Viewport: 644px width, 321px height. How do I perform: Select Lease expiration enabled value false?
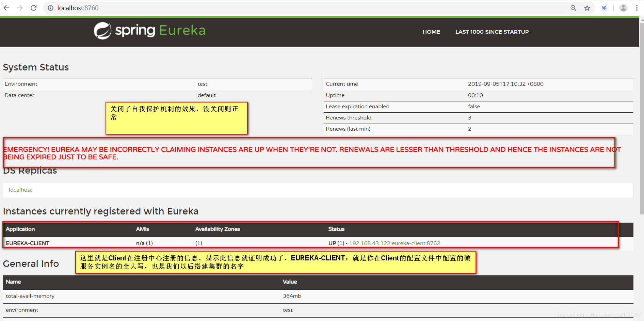coord(474,107)
